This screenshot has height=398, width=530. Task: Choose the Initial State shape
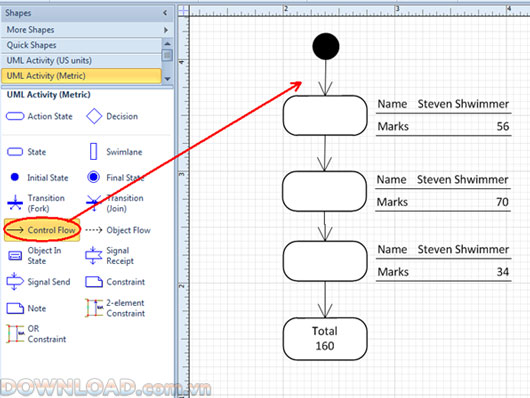[x=39, y=177]
